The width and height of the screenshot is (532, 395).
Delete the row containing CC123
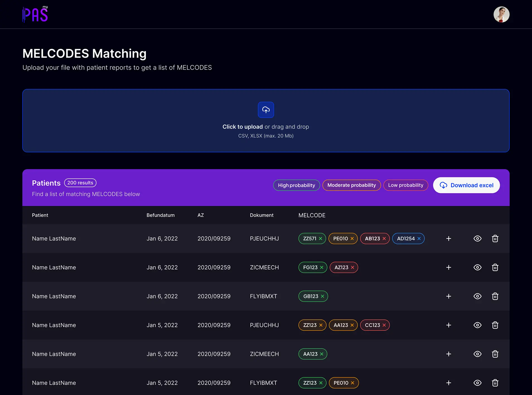495,325
